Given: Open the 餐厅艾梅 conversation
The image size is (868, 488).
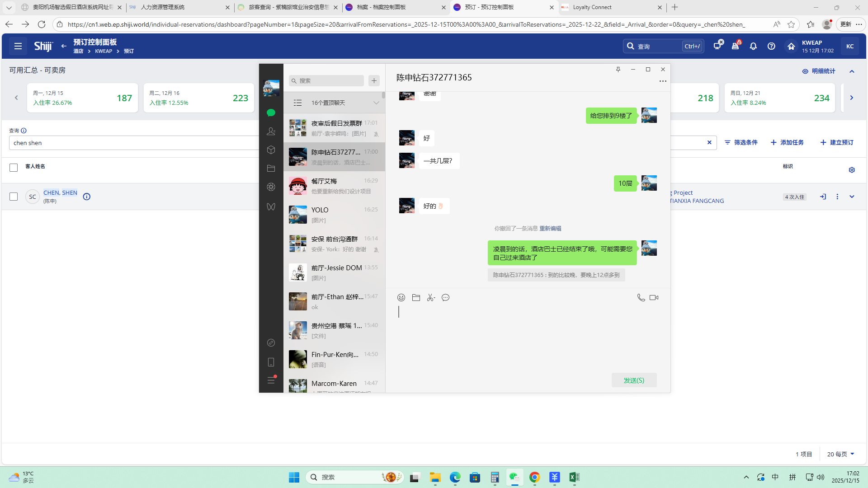Looking at the screenshot, I should coord(334,186).
